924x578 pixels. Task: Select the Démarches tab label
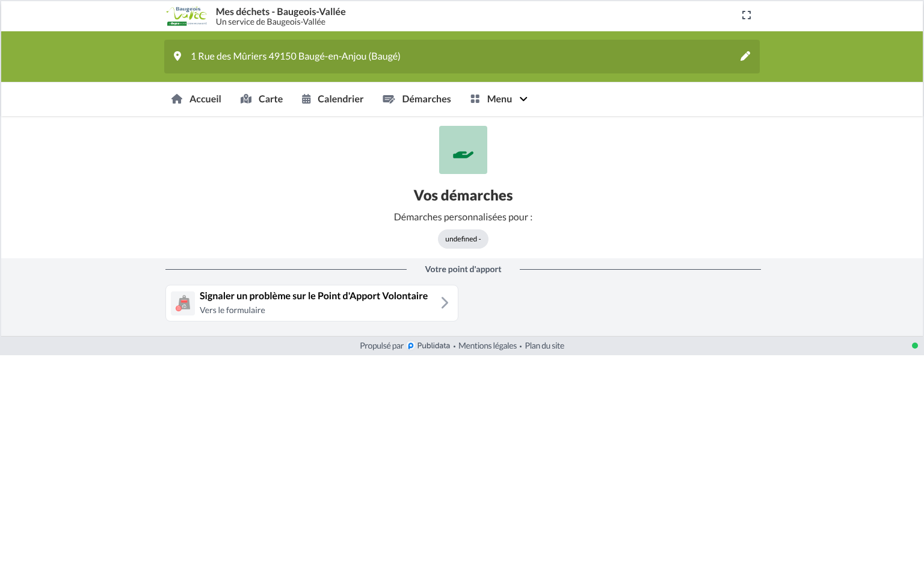(x=427, y=99)
